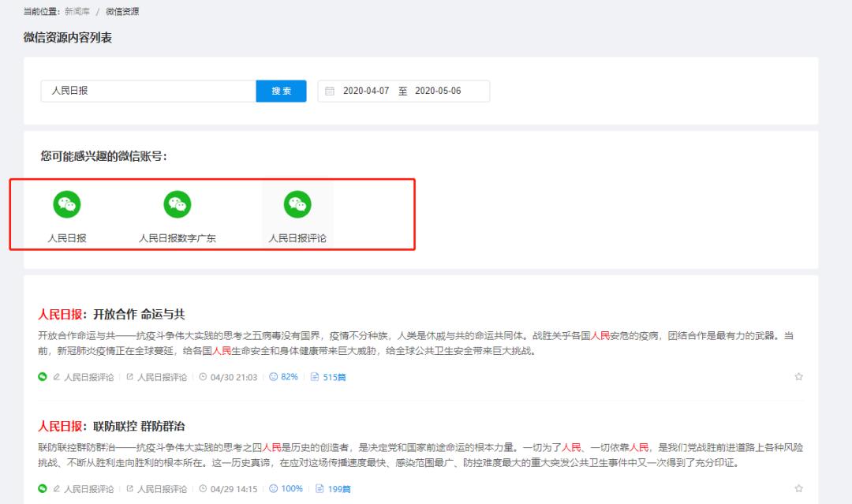Click the smiley 82% sentiment indicator
This screenshot has height=504, width=852.
click(284, 377)
